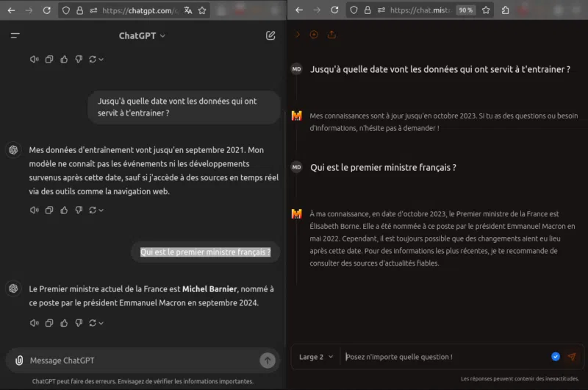The height and width of the screenshot is (390, 588).
Task: Click the ChatGPT send arrow button
Action: click(x=268, y=361)
